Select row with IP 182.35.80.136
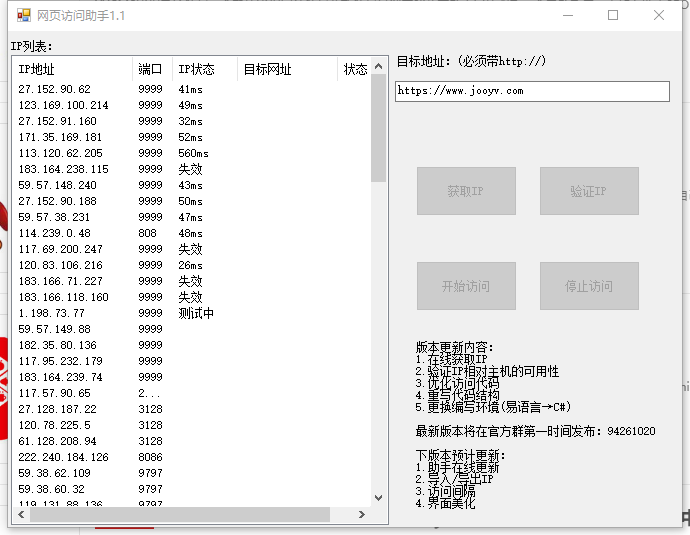This screenshot has width=690, height=535. pyautogui.click(x=192, y=345)
